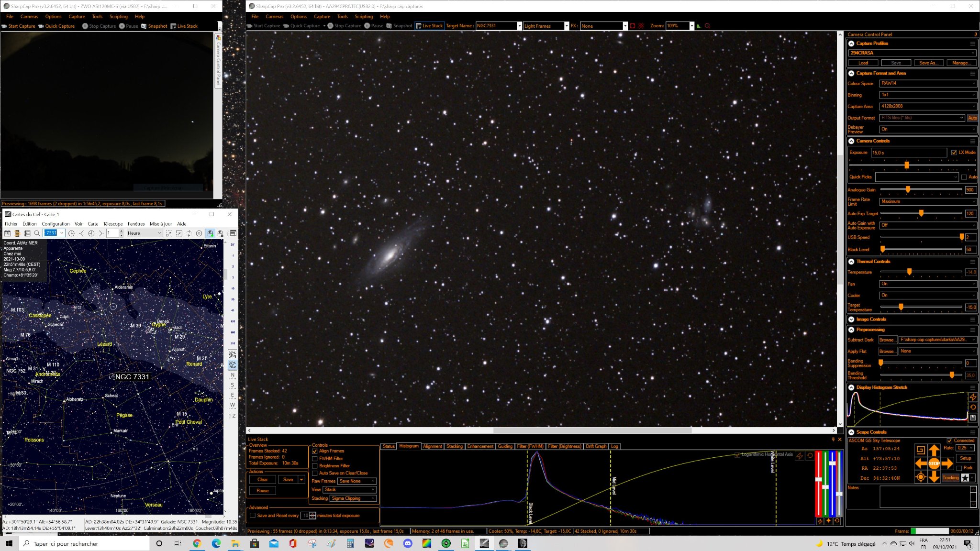The height and width of the screenshot is (551, 980).
Task: Move telescope left with the left arrow
Action: click(921, 463)
